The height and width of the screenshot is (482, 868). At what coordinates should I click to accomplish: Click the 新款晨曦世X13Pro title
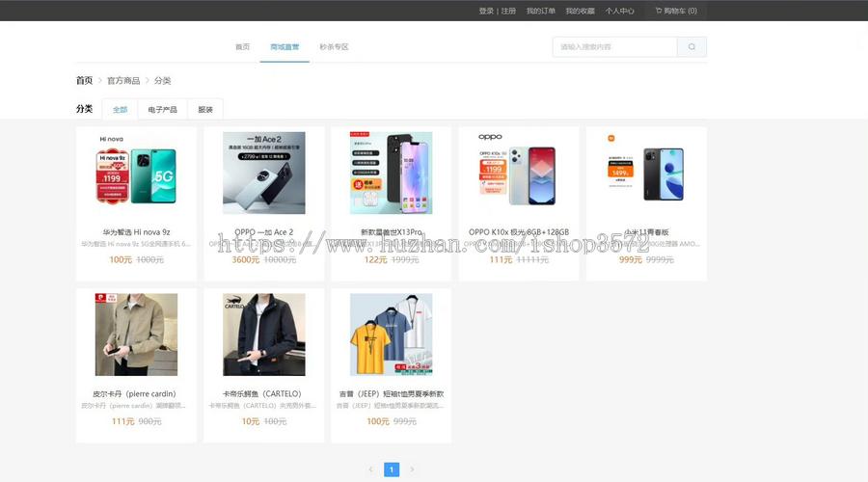click(x=391, y=232)
